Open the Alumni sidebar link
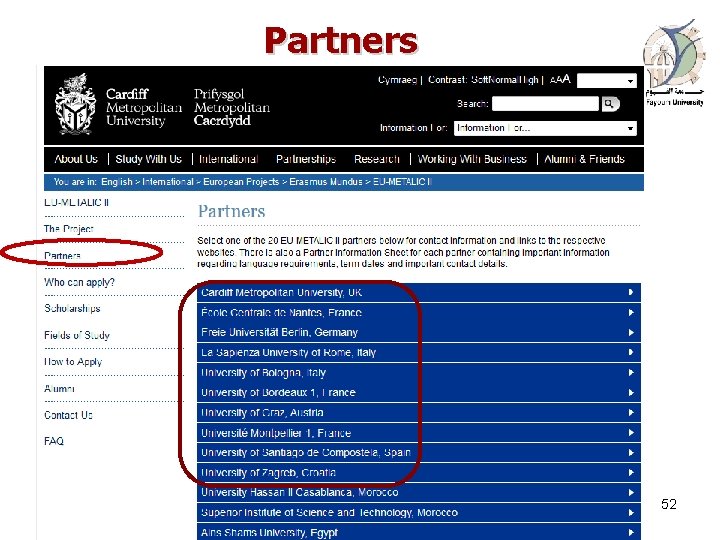Image resolution: width=720 pixels, height=540 pixels. pos(59,388)
